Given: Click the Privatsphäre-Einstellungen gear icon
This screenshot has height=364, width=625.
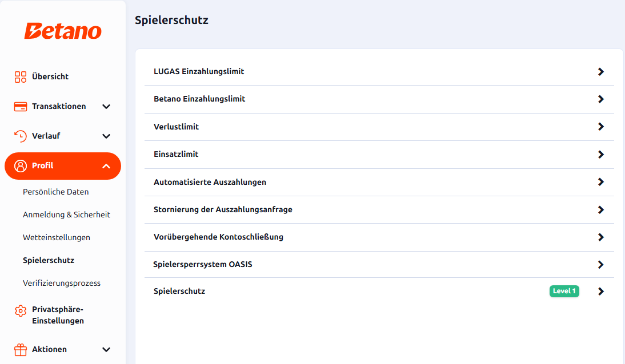Looking at the screenshot, I should coord(21,310).
